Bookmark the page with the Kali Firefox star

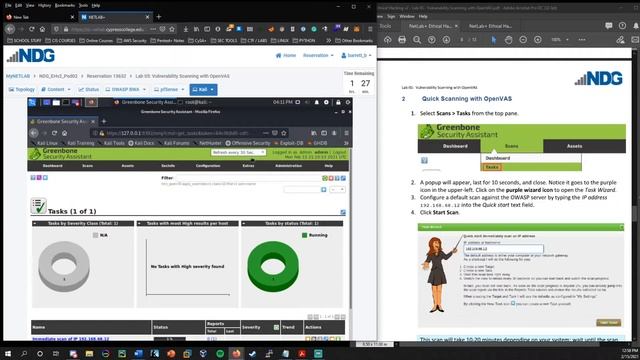pyautogui.click(x=284, y=133)
